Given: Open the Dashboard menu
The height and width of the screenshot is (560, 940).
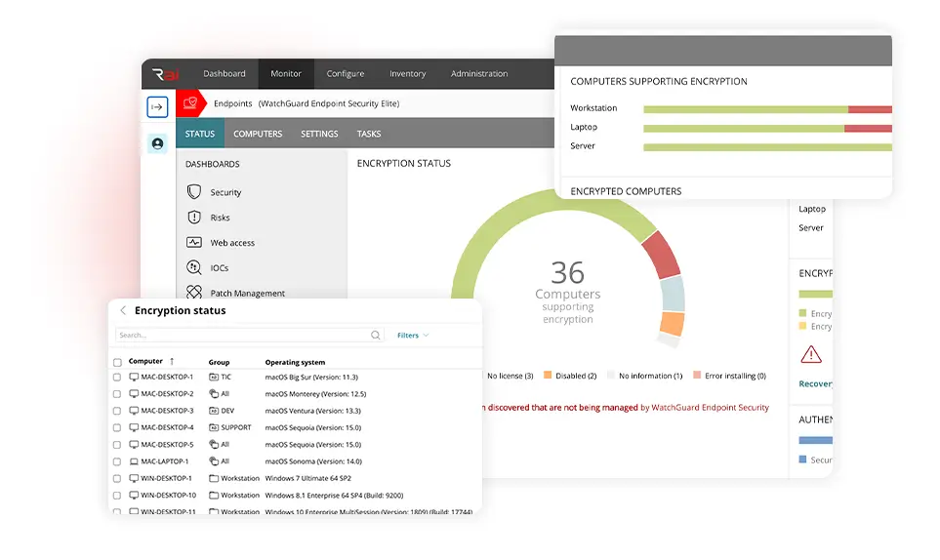Looking at the screenshot, I should click(x=225, y=74).
